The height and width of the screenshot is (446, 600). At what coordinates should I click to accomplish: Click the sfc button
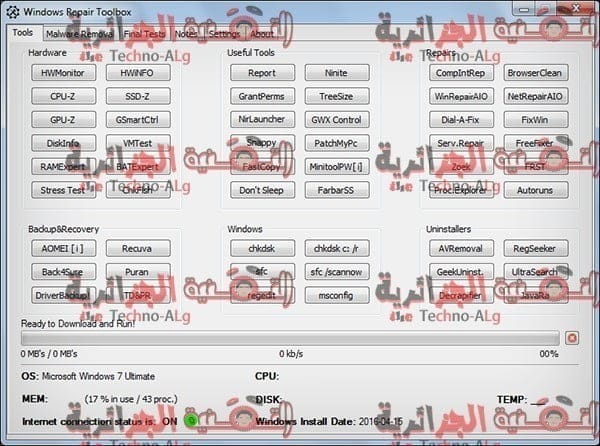click(262, 272)
